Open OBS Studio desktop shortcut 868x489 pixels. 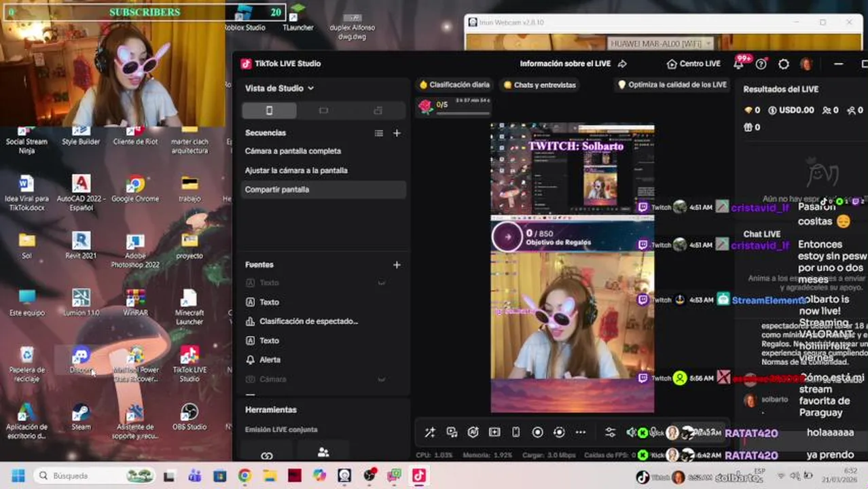(x=189, y=416)
